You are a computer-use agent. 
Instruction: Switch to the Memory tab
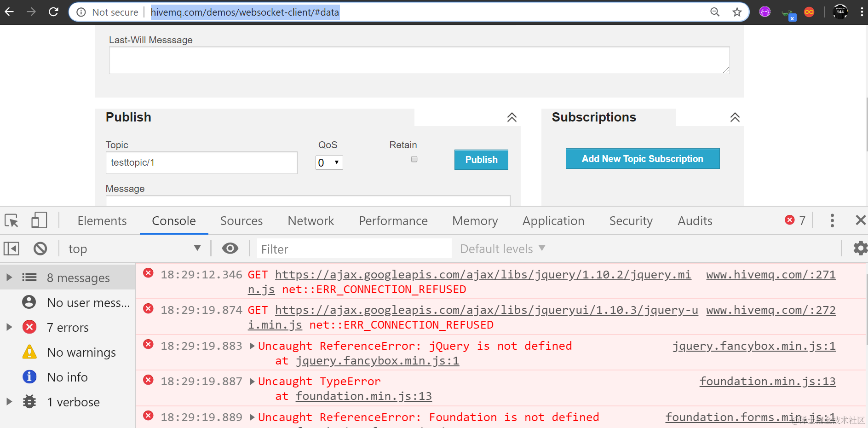(x=475, y=221)
